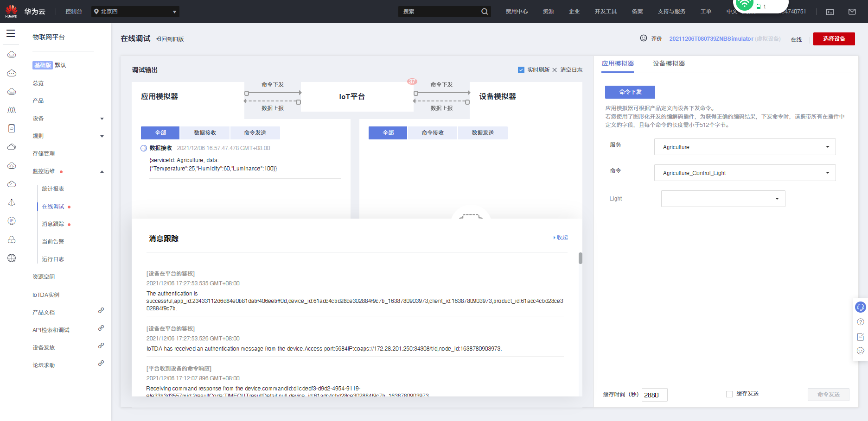Click the link icon beside 设备发放

(x=101, y=346)
